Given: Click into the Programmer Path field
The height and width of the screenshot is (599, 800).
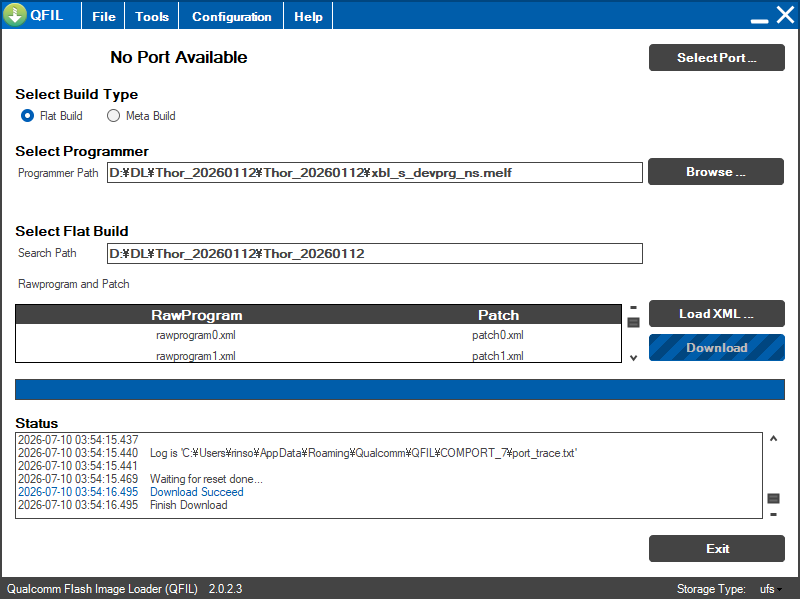Looking at the screenshot, I should [374, 172].
